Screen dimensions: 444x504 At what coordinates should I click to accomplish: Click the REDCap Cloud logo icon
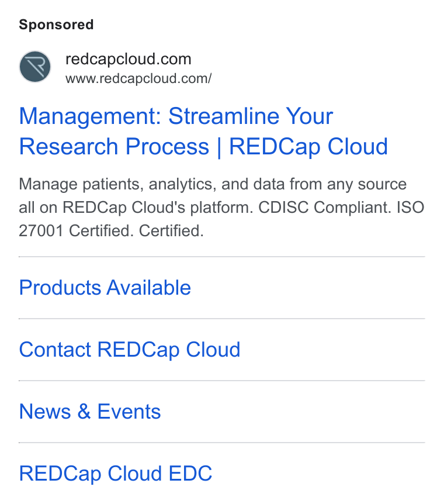click(x=35, y=67)
